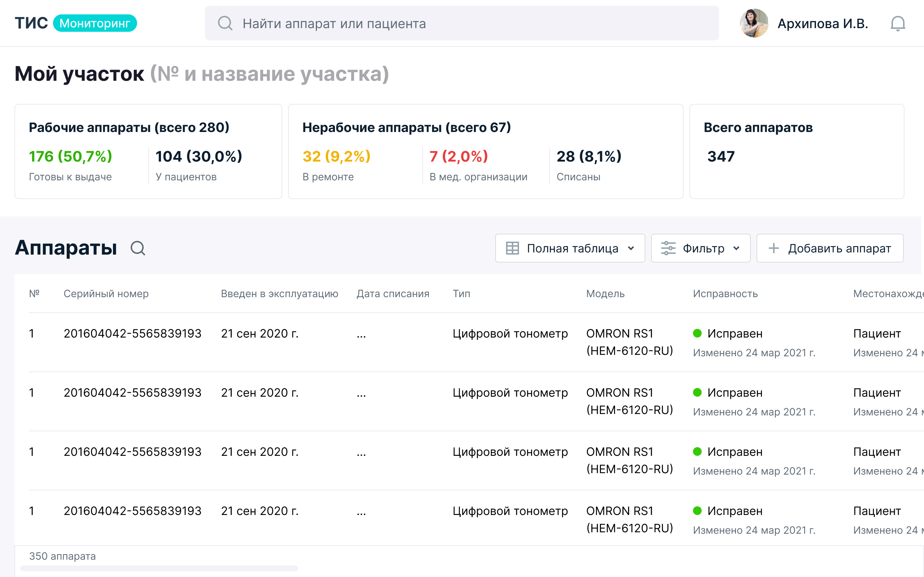The height and width of the screenshot is (577, 924).
Task: Click the search icon in the top search bar
Action: 225,23
